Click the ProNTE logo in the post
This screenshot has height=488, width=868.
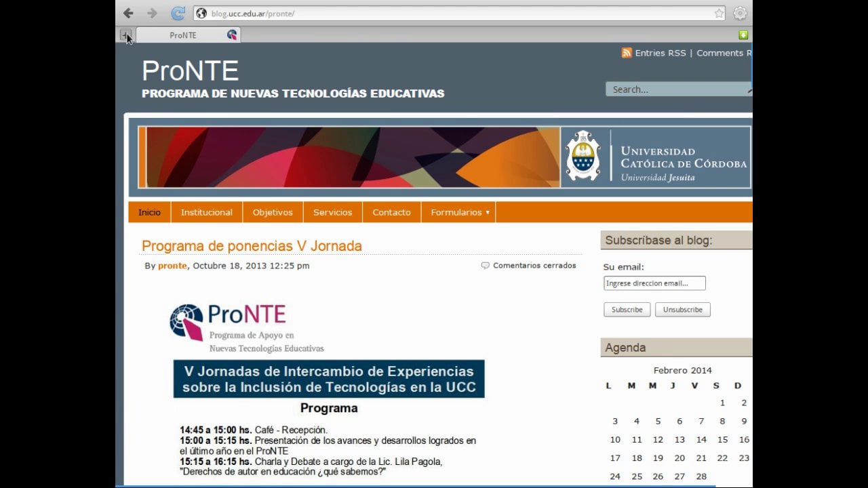(x=247, y=328)
